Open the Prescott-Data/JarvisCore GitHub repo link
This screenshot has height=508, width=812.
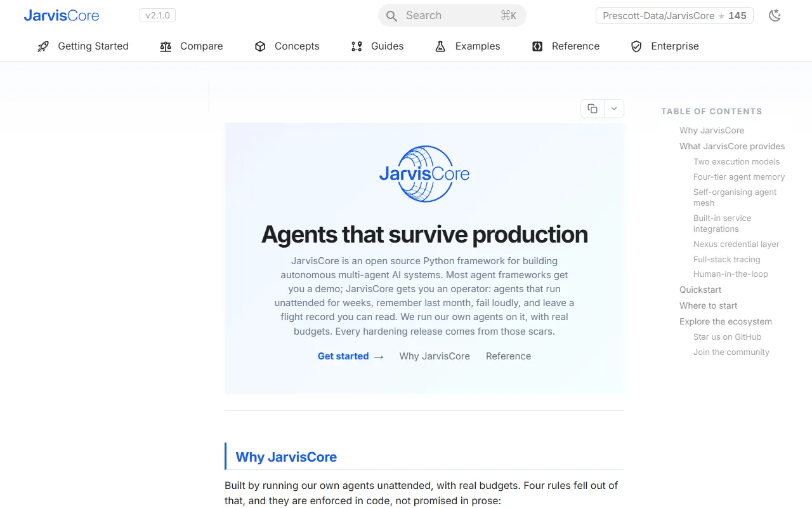[x=674, y=16]
